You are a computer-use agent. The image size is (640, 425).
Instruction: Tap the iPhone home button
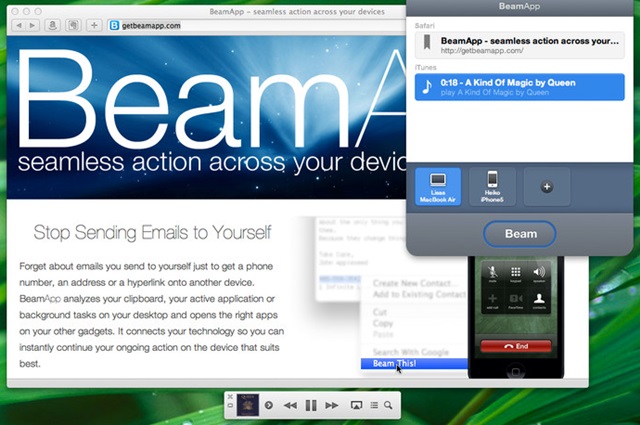point(516,372)
